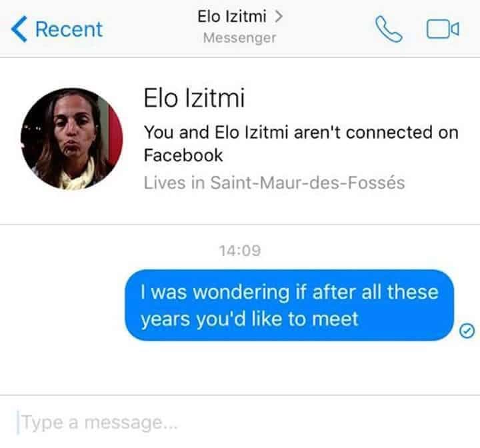Tap the word Facebook in the connection notice
The height and width of the screenshot is (448, 480).
(183, 155)
